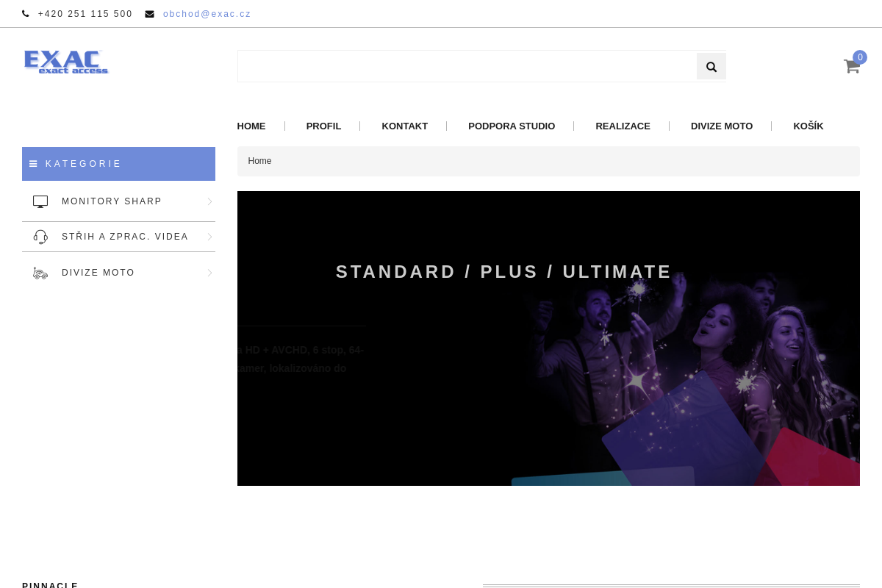This screenshot has width=882, height=588.
Task: Click the magnifying glass search button
Action: point(711,67)
